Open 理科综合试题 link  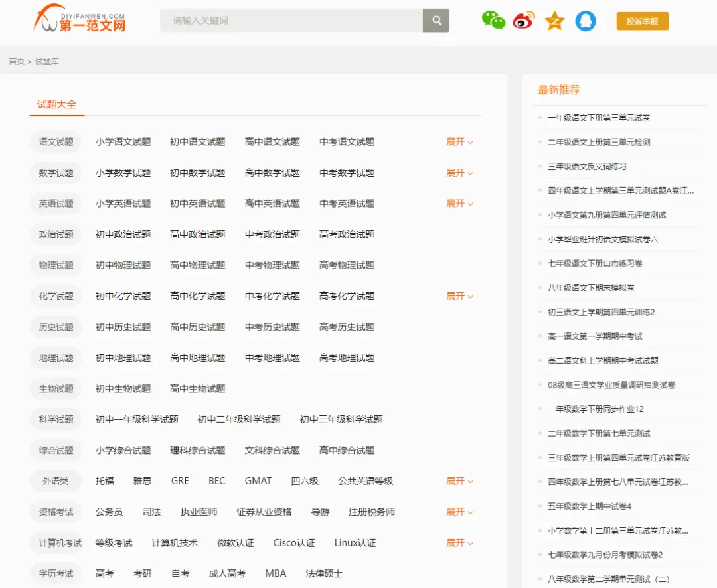pyautogui.click(x=198, y=450)
